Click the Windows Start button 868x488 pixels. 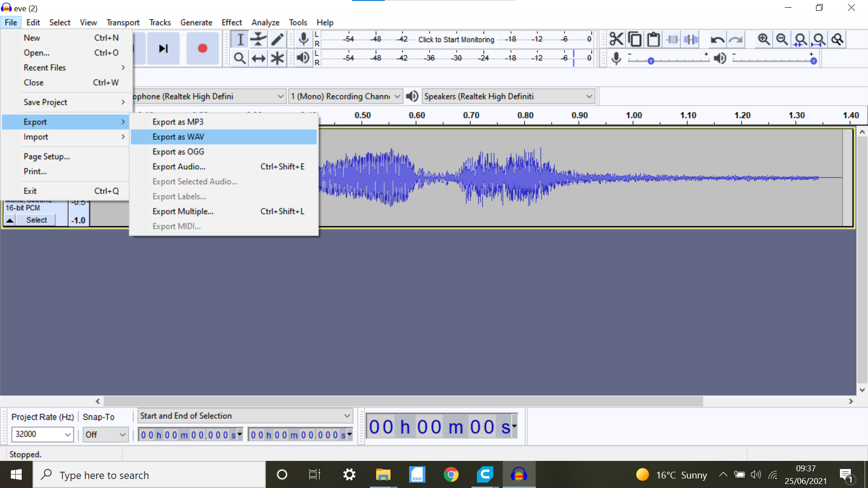click(x=16, y=474)
